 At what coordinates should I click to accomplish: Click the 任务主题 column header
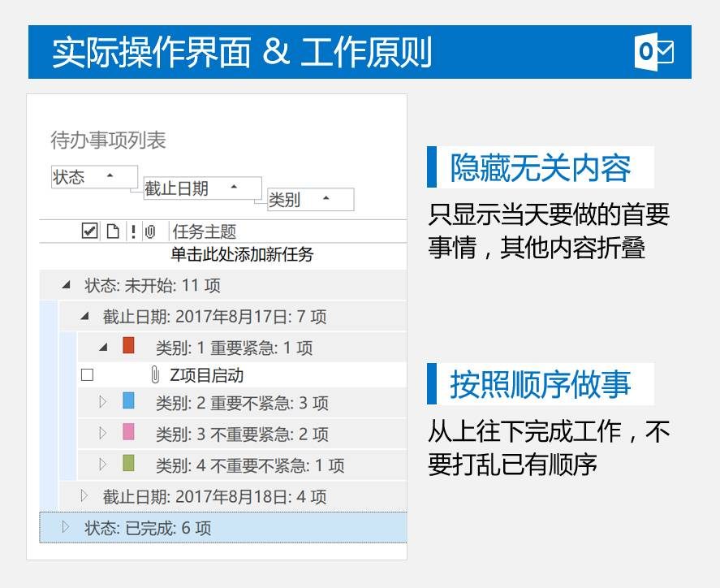[x=205, y=231]
